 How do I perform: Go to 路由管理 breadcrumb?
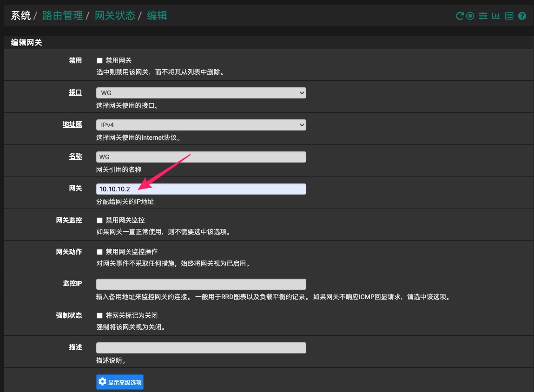click(x=62, y=16)
